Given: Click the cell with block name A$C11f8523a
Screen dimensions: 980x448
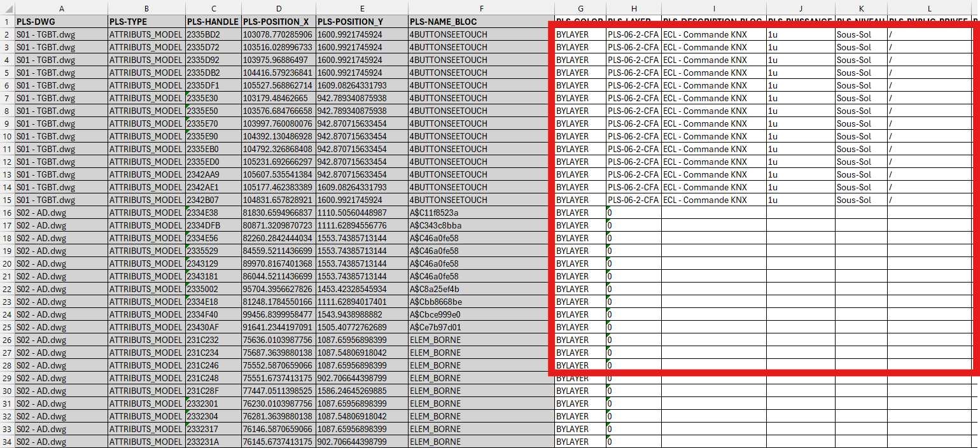Looking at the screenshot, I should click(x=481, y=213).
